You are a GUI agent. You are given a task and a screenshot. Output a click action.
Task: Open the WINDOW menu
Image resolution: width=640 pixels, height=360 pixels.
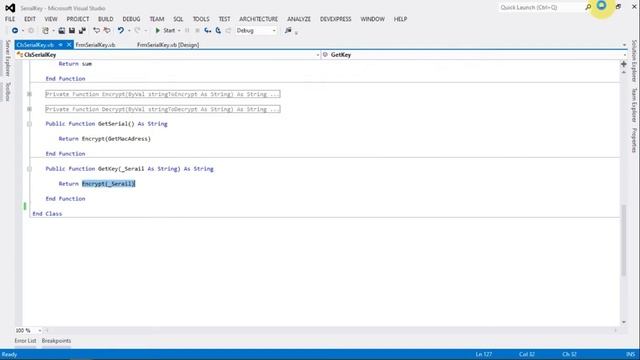(x=372, y=19)
